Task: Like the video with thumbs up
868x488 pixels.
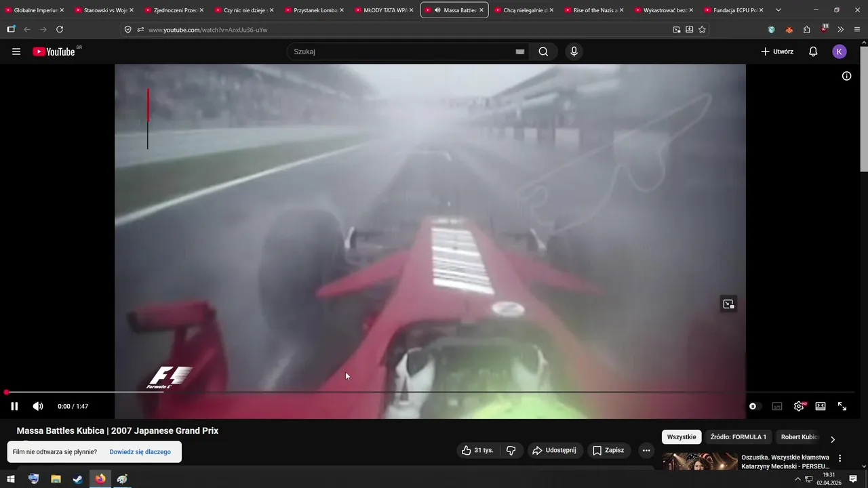Action: [x=477, y=450]
